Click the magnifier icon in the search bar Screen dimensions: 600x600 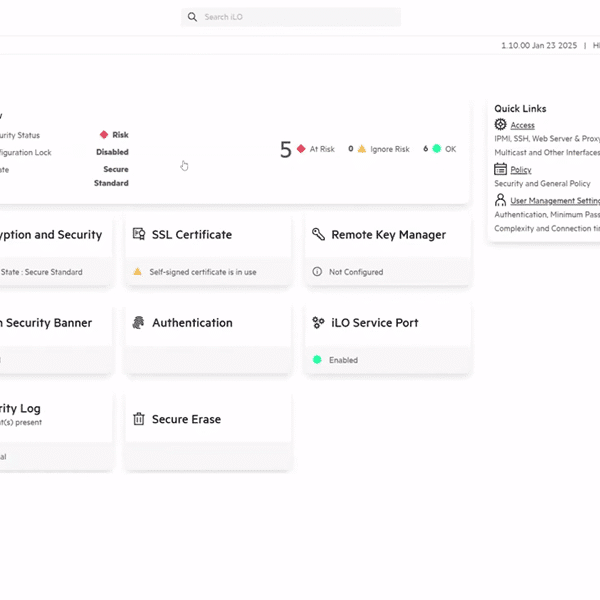pyautogui.click(x=192, y=17)
